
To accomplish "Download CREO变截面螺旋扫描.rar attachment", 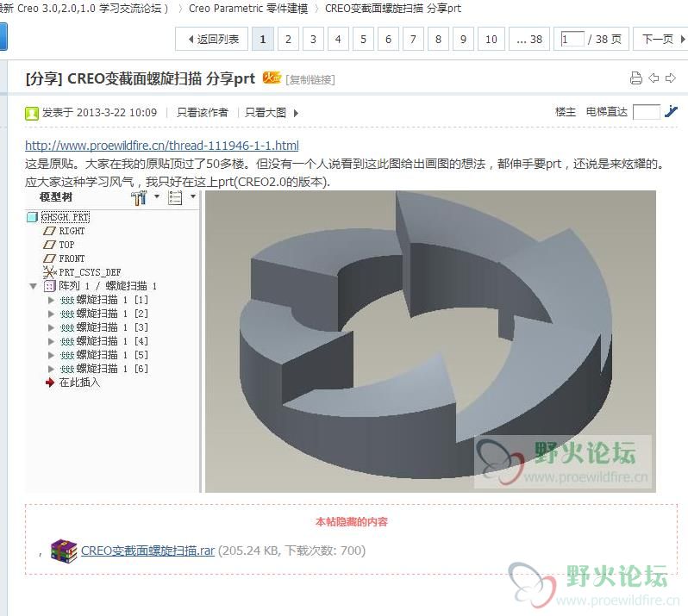I will (148, 551).
